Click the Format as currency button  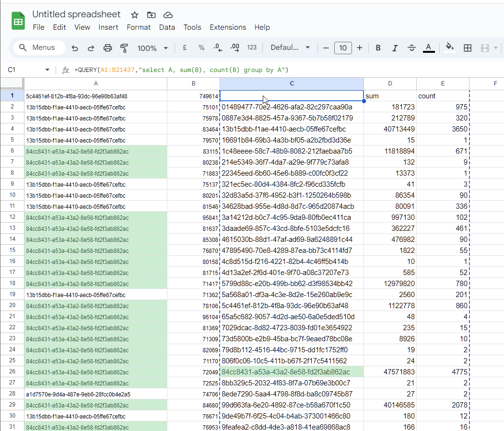click(185, 48)
